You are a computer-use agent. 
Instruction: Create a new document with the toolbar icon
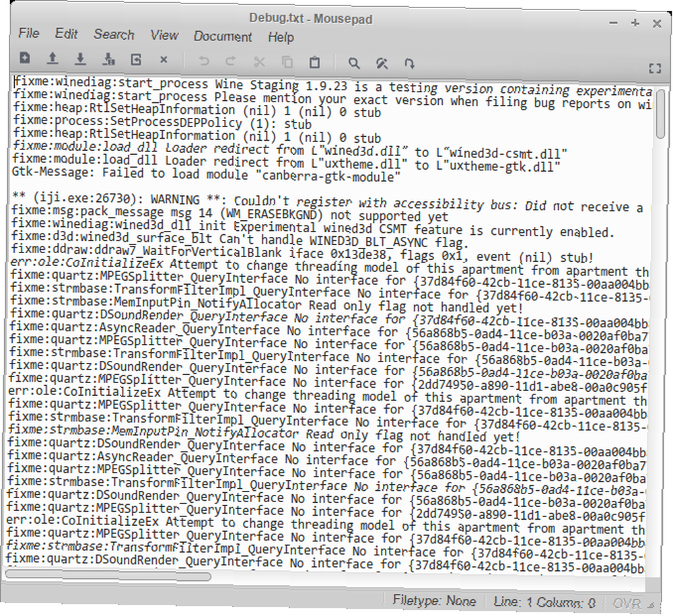click(x=25, y=57)
